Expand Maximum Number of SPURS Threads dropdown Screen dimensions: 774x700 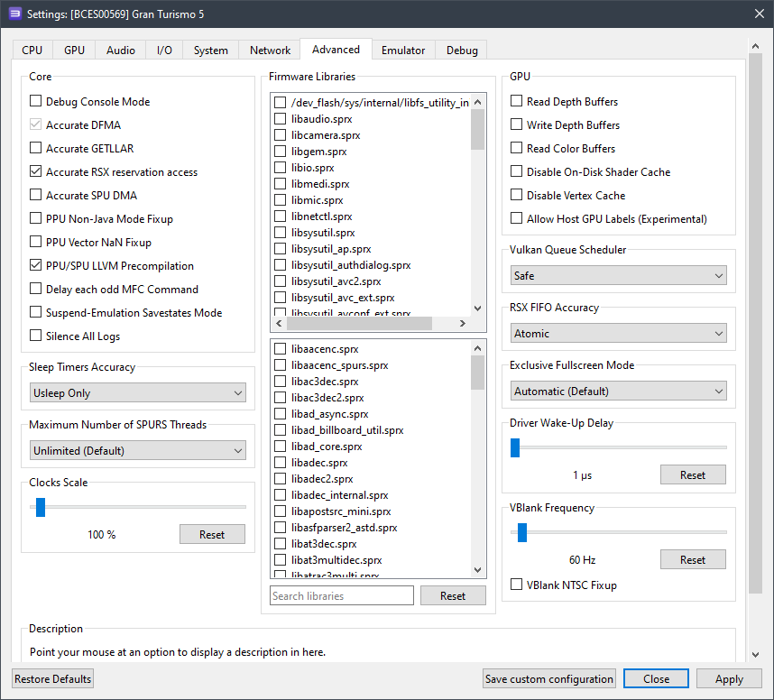tap(137, 451)
